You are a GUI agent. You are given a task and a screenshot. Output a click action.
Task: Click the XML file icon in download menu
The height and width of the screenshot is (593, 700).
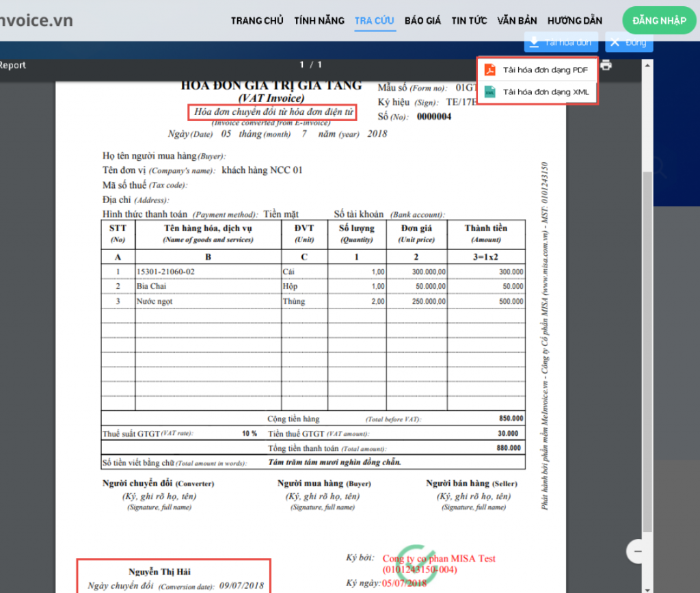[x=490, y=92]
